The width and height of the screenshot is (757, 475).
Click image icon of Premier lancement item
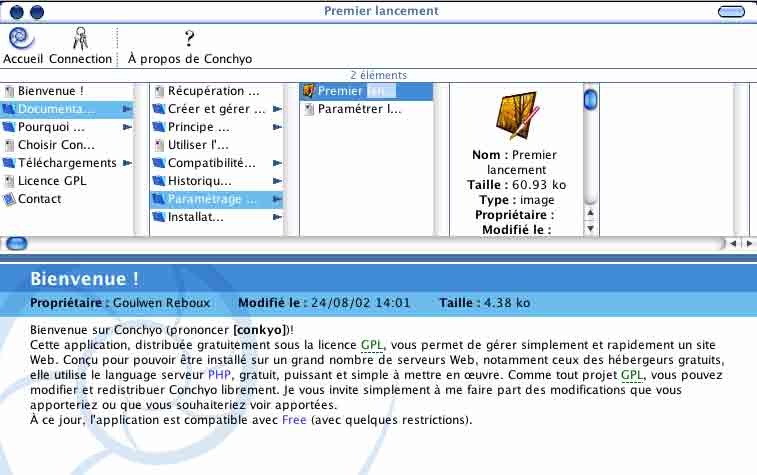(309, 91)
